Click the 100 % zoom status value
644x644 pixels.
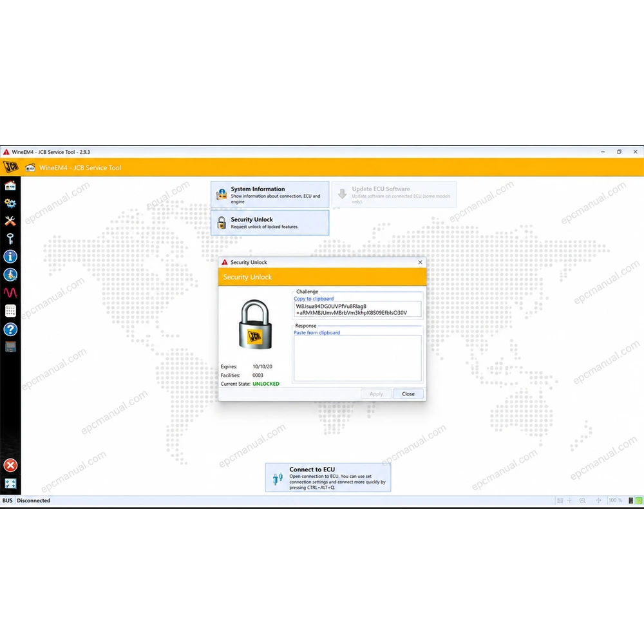(x=615, y=500)
